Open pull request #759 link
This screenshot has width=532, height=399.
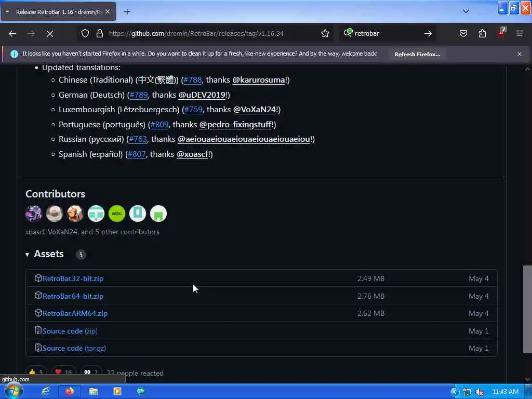point(193,110)
